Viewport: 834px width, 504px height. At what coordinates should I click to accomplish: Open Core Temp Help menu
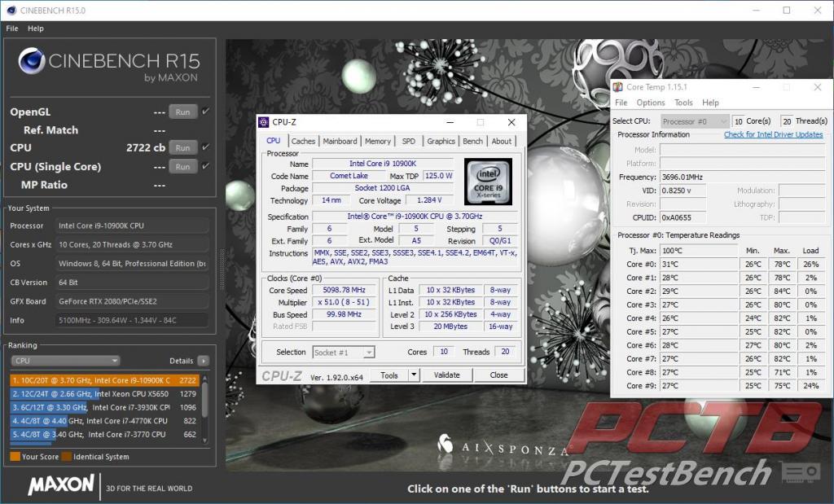click(x=710, y=103)
